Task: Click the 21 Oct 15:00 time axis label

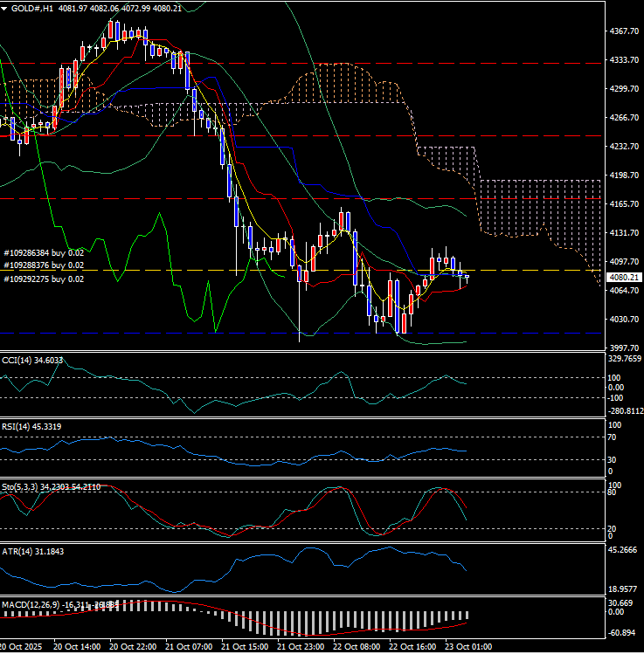Action: [x=245, y=647]
